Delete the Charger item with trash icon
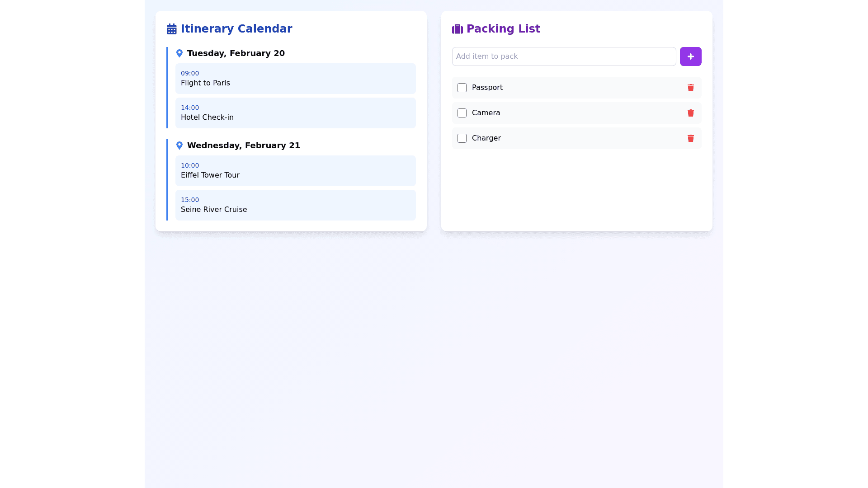 pyautogui.click(x=690, y=138)
